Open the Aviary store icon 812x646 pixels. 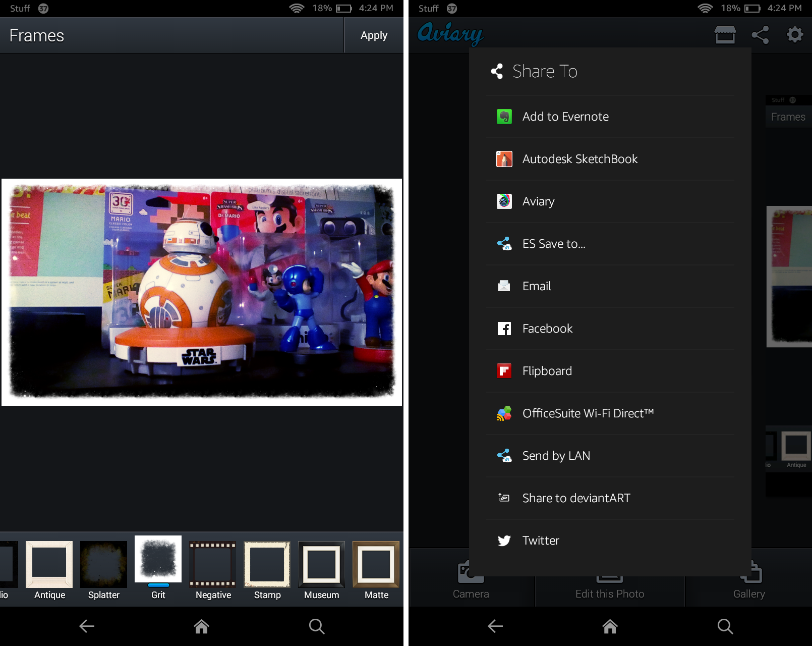click(725, 35)
